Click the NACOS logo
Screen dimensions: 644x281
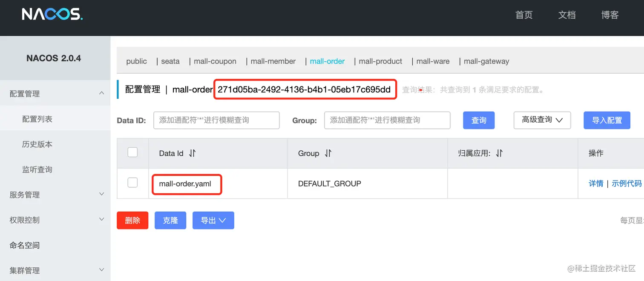click(52, 14)
